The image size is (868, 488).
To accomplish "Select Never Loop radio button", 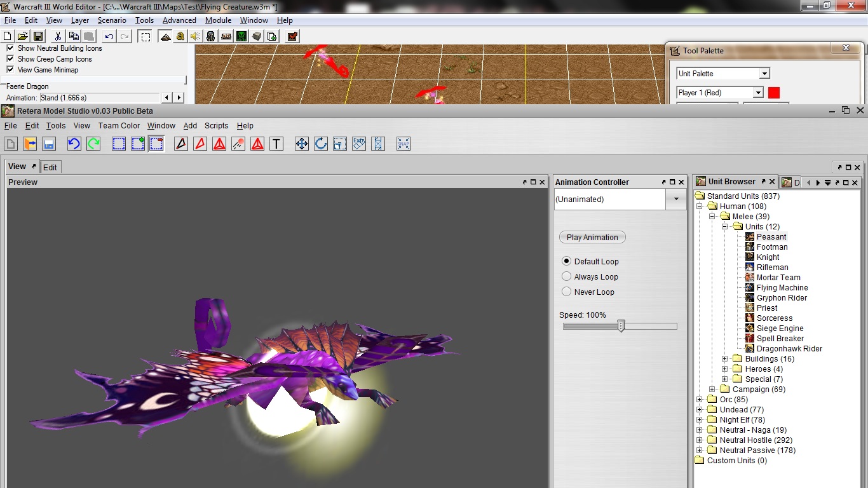I will pyautogui.click(x=566, y=292).
